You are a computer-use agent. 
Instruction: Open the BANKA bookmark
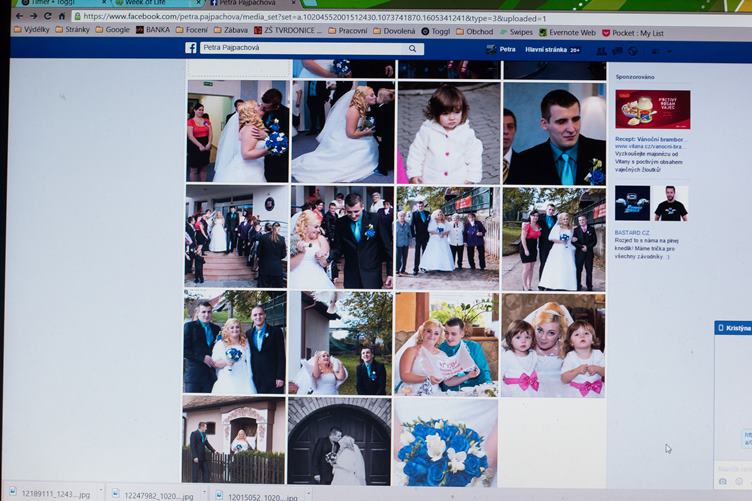tap(153, 30)
